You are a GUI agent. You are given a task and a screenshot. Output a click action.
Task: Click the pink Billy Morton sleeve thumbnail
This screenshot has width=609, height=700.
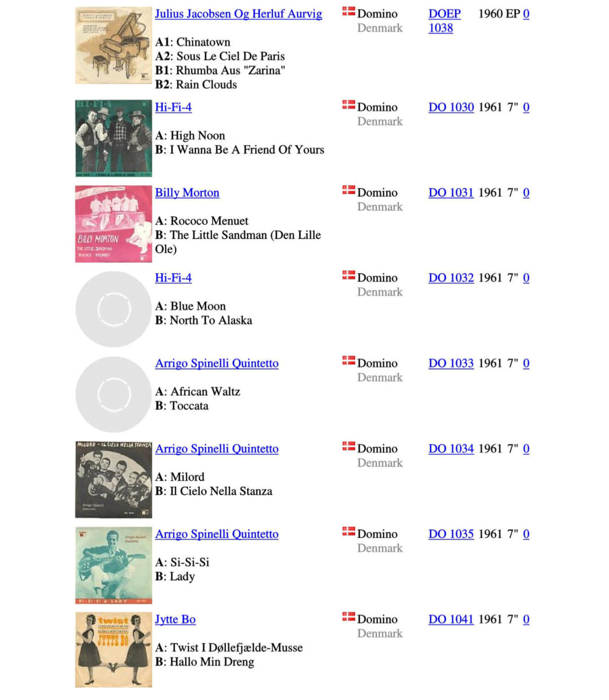pyautogui.click(x=114, y=224)
